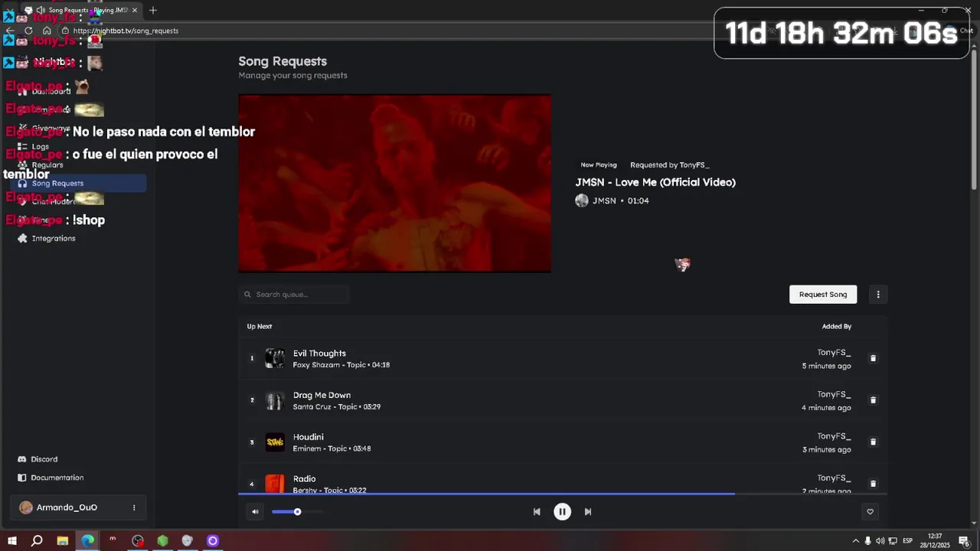Viewport: 980px width, 551px height.
Task: Click the Up Next column header
Action: [x=260, y=327]
